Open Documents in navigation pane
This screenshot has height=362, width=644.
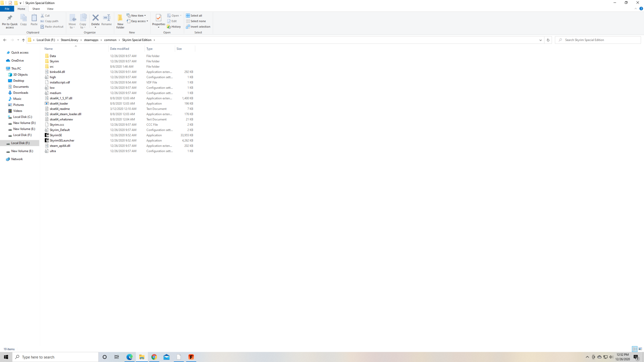tap(21, 87)
